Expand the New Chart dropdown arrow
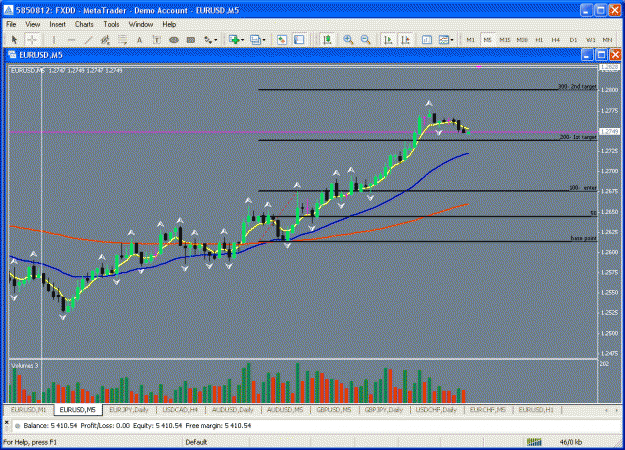The width and height of the screenshot is (625, 450). tap(242, 40)
